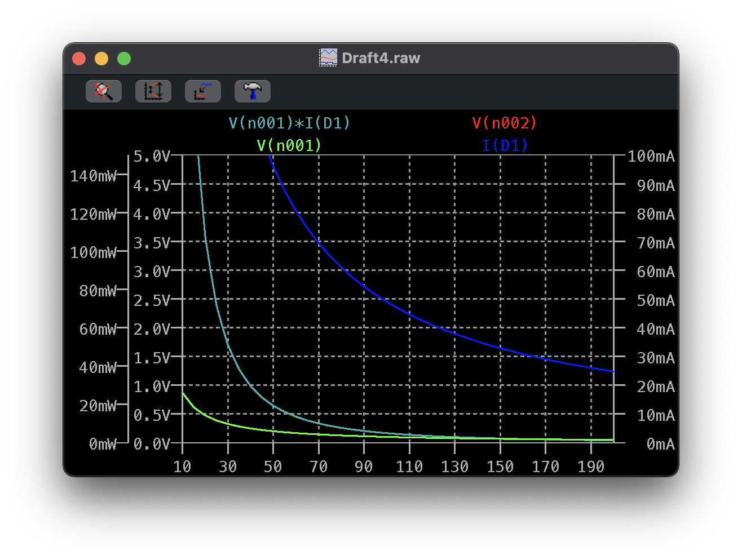Pick the blue I(D1) trace label
This screenshot has height=560, width=742.
tap(505, 145)
